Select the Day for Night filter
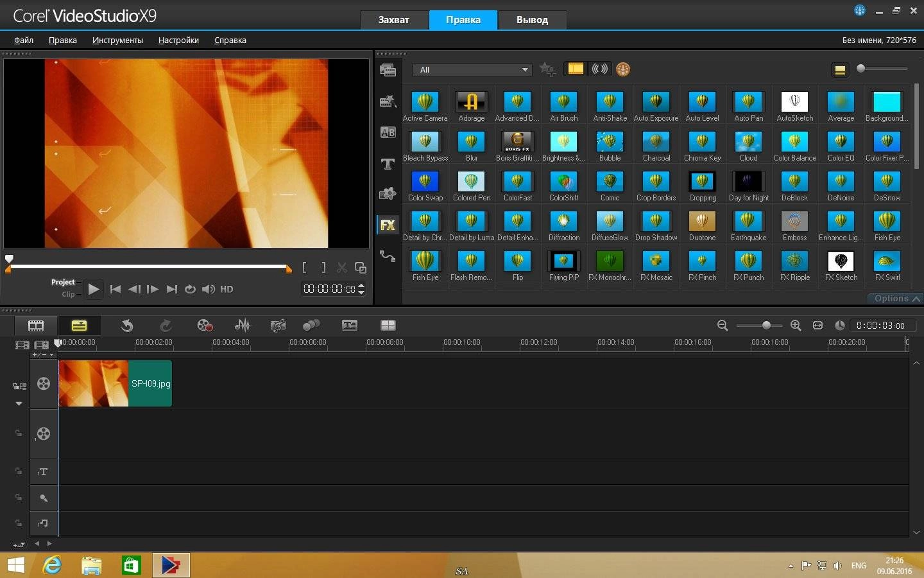Screen dimensions: 924x578 tap(748, 186)
